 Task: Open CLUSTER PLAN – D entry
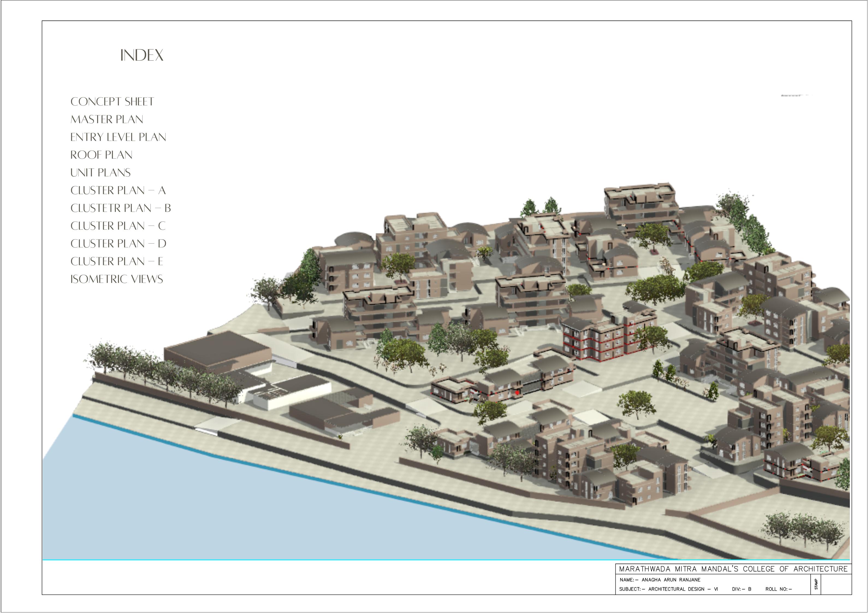118,244
